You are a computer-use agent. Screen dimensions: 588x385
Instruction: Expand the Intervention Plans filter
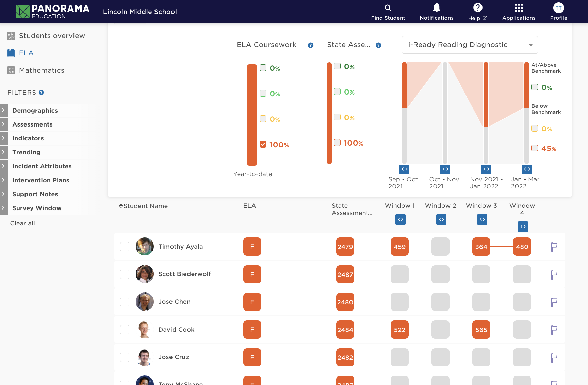tap(40, 180)
